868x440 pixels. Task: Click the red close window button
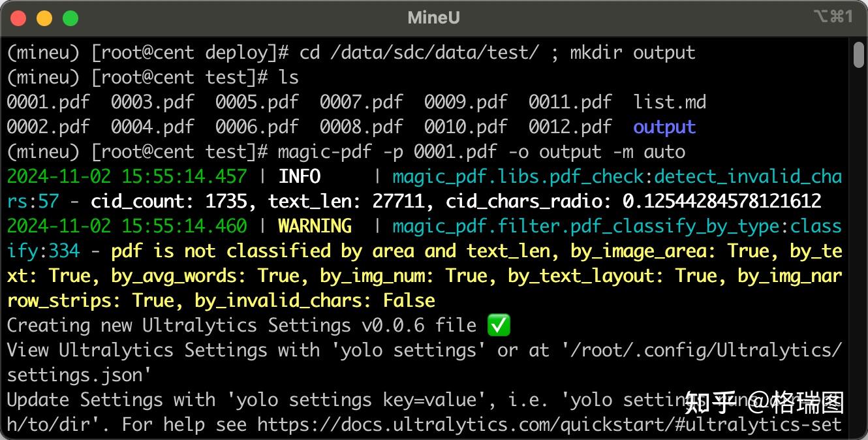pyautogui.click(x=18, y=18)
